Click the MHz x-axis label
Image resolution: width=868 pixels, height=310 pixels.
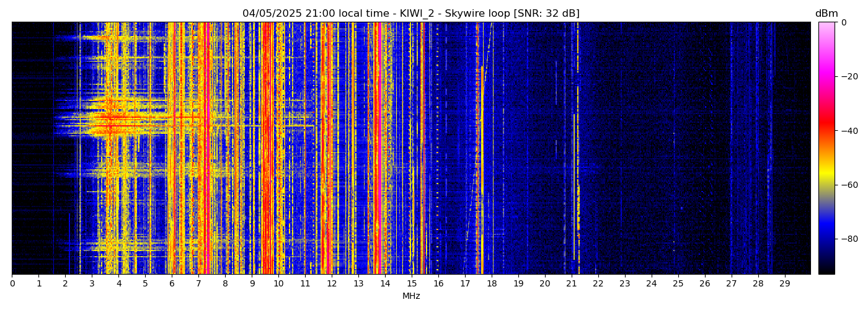coord(411,296)
